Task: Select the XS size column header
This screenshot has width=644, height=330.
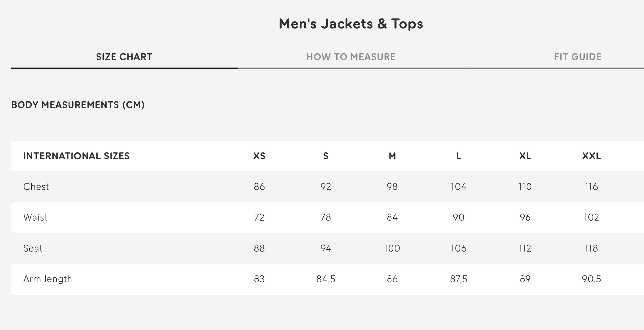Action: 259,156
